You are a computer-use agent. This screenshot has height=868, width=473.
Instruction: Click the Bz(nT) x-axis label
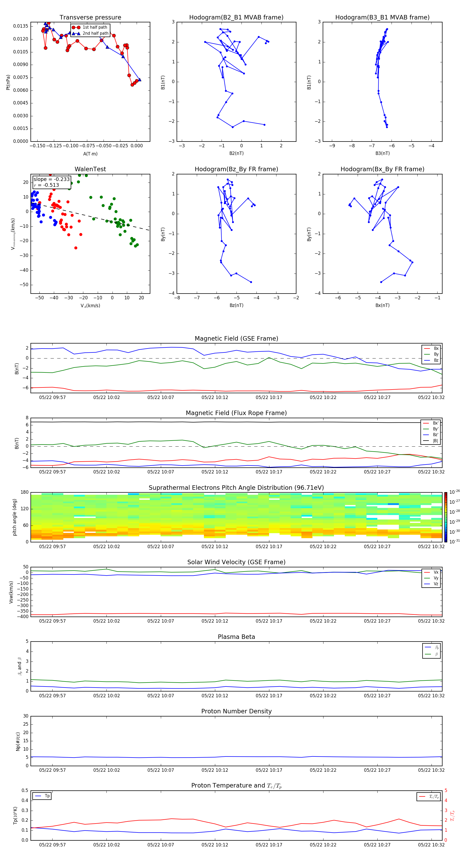point(236,305)
